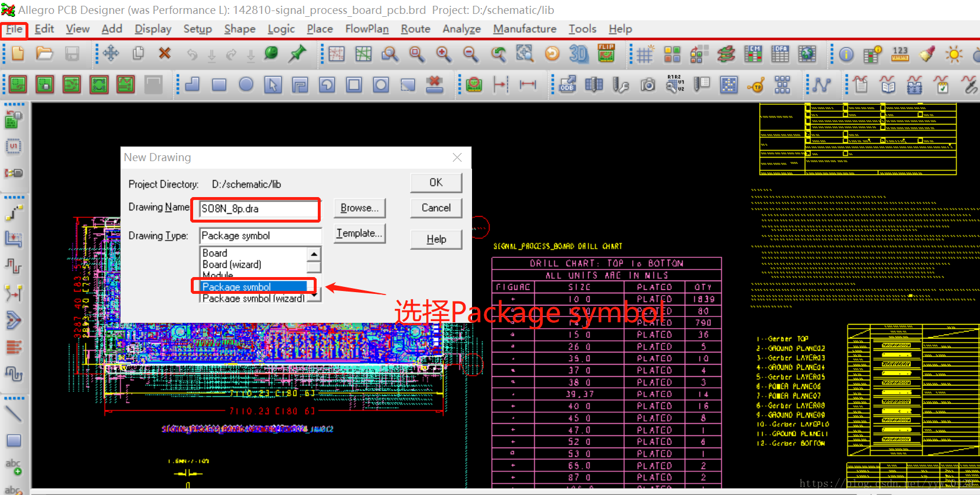Click the 123 ruler measure icon
This screenshot has height=495, width=980.
click(x=900, y=54)
